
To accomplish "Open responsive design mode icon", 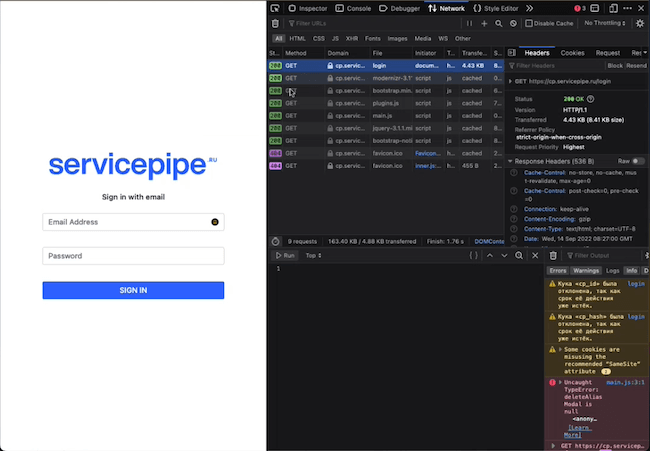I will point(614,8).
